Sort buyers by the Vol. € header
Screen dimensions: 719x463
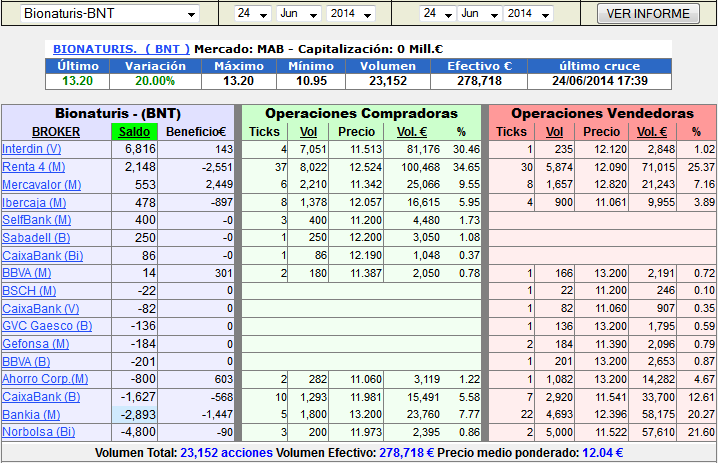(x=412, y=132)
